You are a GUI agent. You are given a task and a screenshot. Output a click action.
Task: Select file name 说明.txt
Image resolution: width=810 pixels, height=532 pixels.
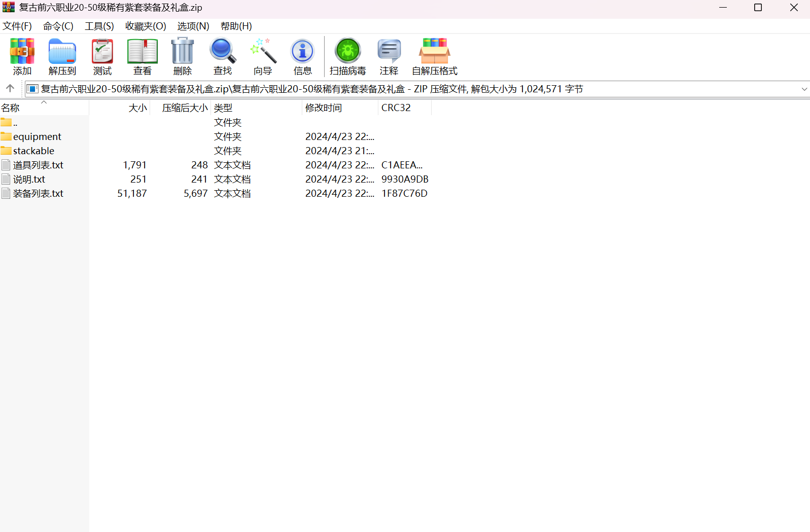tap(29, 179)
